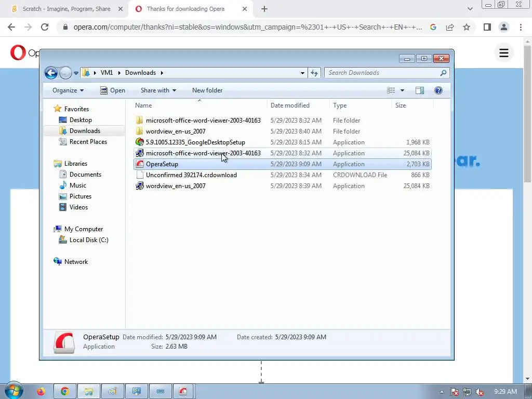
Task: Select the wordview_en-us_2007 application icon
Action: [139, 186]
